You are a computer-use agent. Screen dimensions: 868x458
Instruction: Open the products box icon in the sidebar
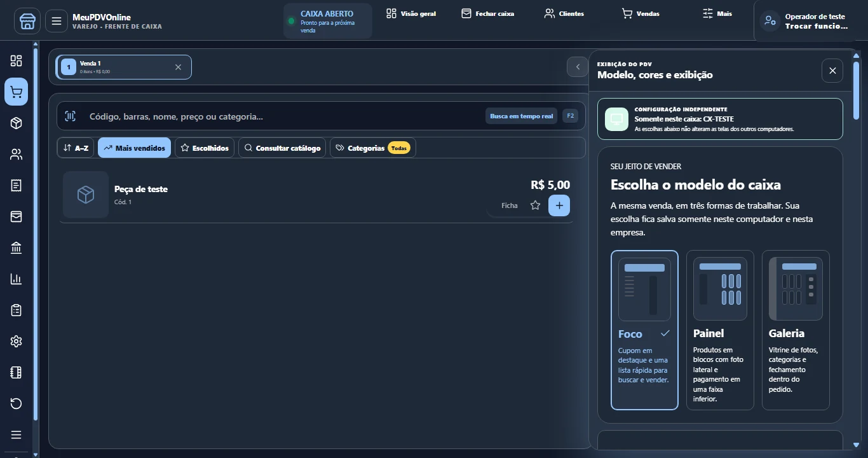[x=17, y=123]
